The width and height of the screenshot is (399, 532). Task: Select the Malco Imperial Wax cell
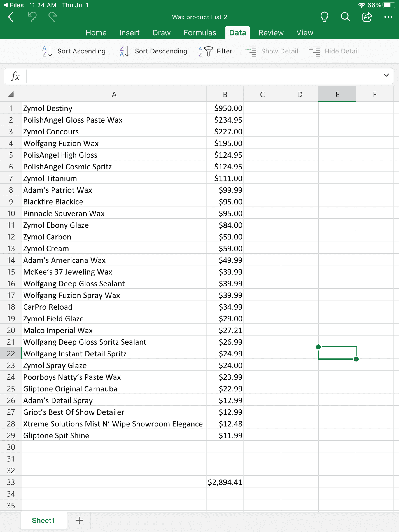click(114, 330)
